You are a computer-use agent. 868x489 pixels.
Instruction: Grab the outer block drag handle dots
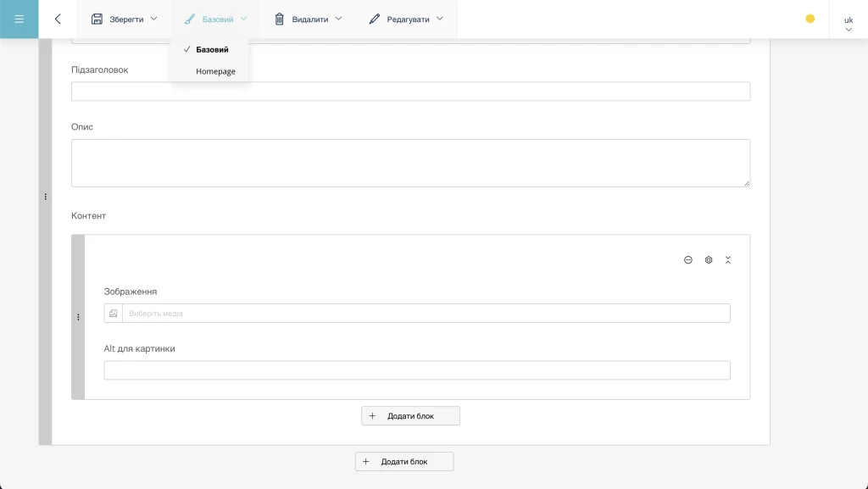click(46, 197)
